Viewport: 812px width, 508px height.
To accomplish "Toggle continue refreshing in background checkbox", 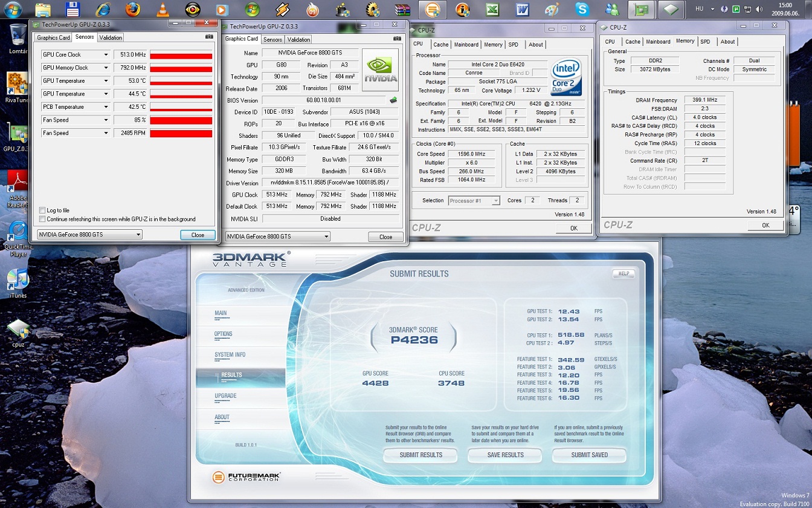I will tap(42, 219).
